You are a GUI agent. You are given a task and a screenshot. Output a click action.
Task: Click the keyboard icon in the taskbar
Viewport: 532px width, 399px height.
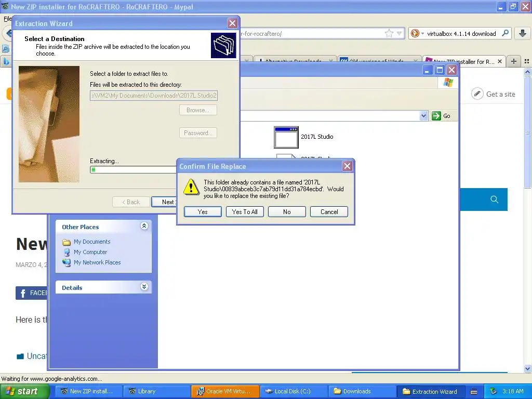pyautogui.click(x=474, y=392)
